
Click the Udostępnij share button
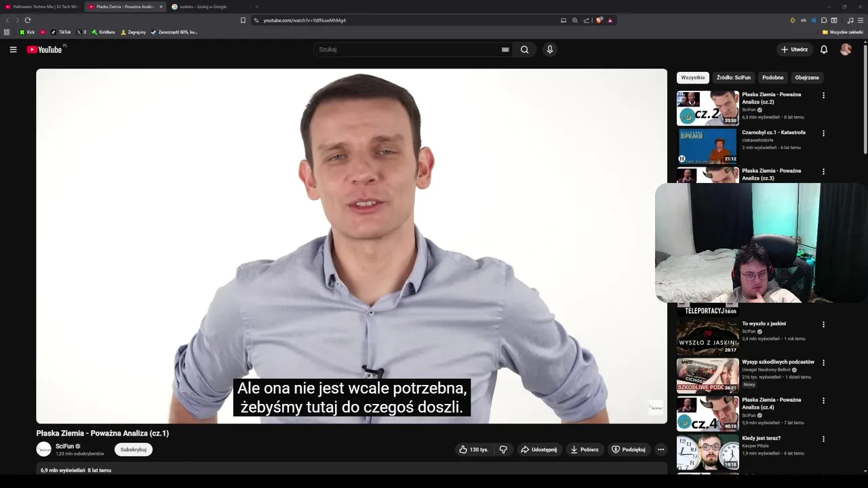click(538, 449)
